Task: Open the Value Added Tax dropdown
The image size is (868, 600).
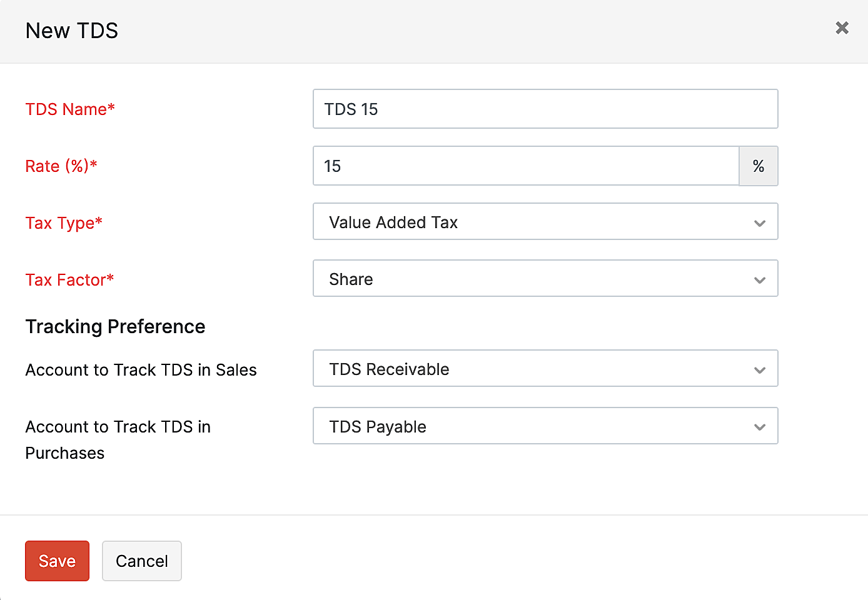Action: (538, 222)
